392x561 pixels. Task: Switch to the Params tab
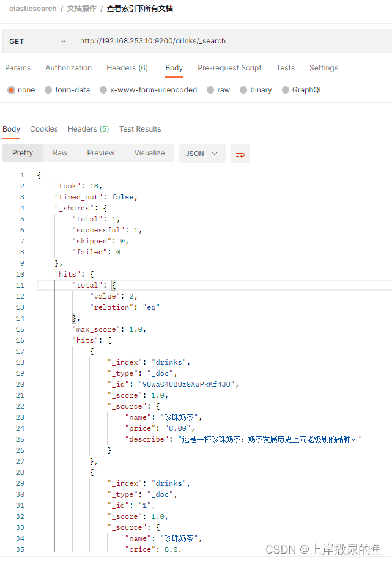(x=18, y=68)
